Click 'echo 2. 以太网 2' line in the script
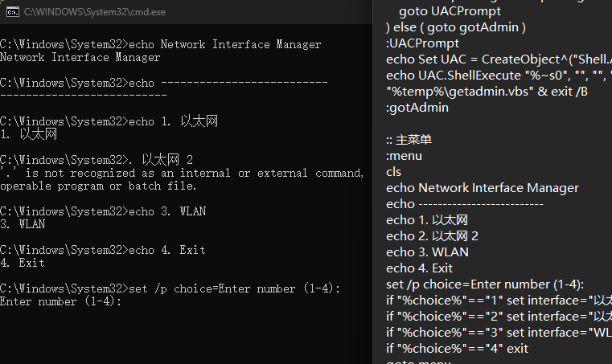 coord(432,236)
